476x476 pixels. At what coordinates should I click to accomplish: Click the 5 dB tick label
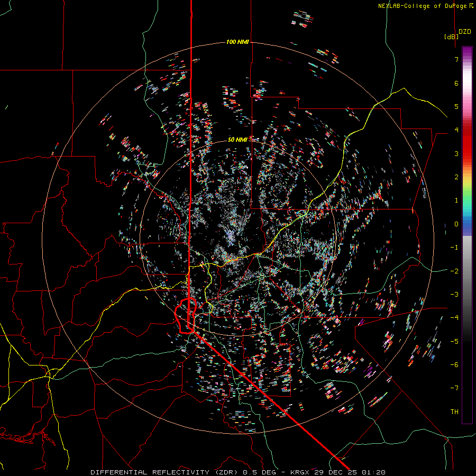[456, 106]
